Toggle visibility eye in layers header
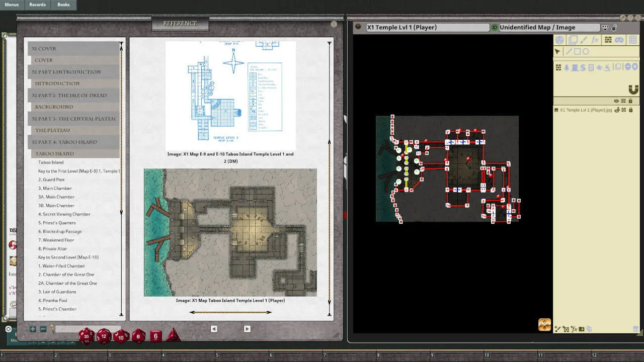644x362 pixels. tap(616, 101)
